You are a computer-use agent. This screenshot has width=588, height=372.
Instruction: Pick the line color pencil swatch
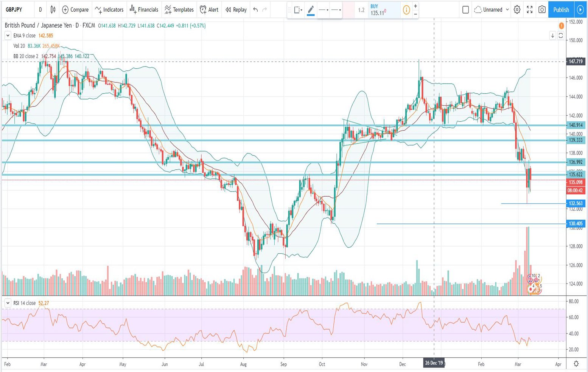tap(311, 10)
